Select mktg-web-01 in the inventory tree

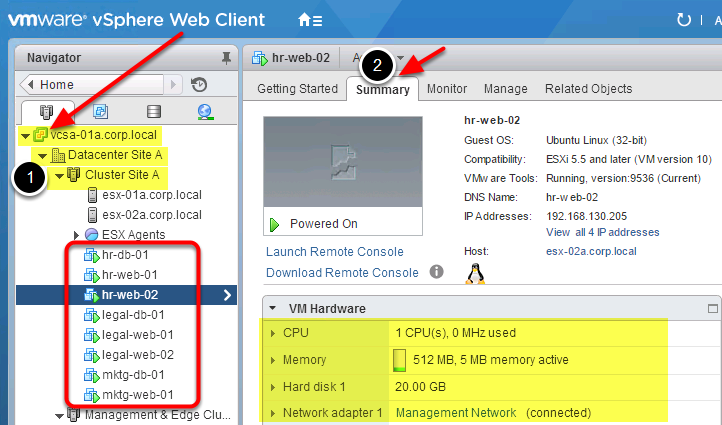138,395
